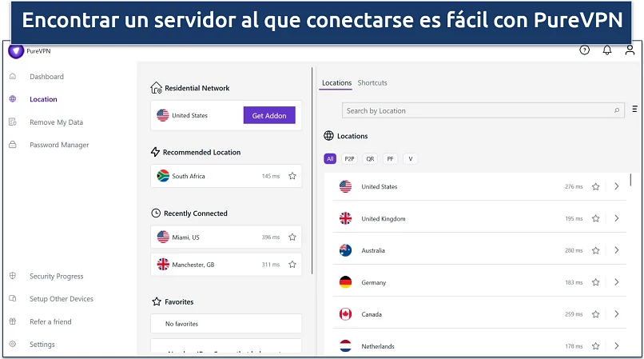Connect to Manchester, GB recent location
This screenshot has width=644, height=359.
[226, 265]
